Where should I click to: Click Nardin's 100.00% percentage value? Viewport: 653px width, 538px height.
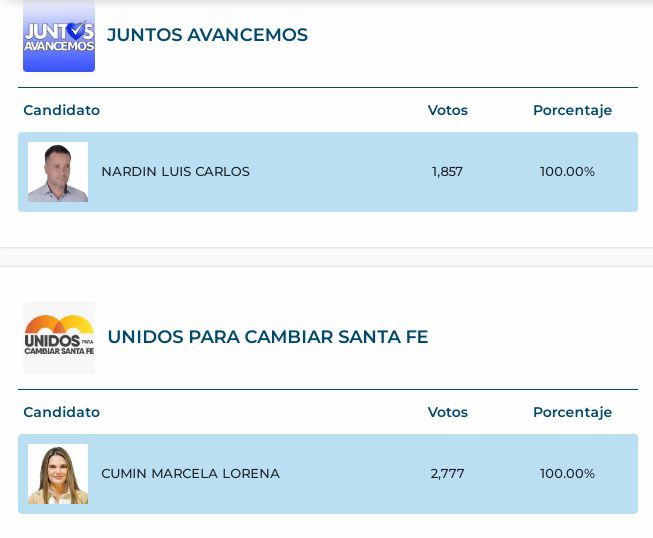coord(567,172)
